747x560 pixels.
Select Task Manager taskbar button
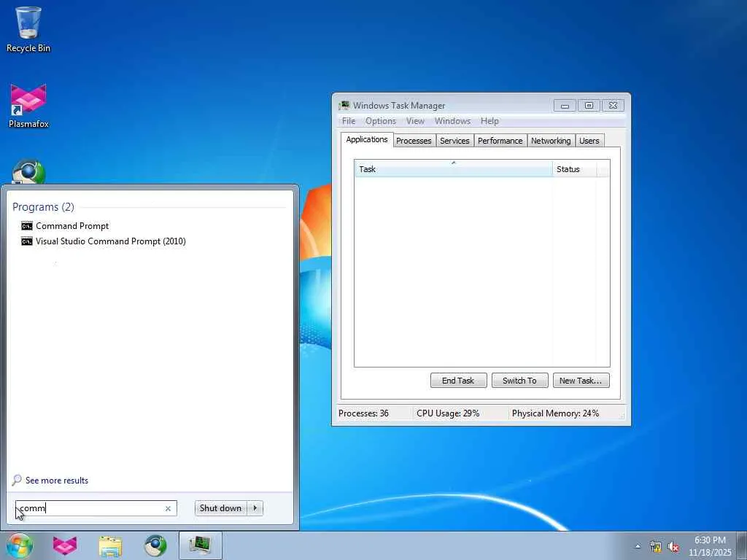point(201,545)
